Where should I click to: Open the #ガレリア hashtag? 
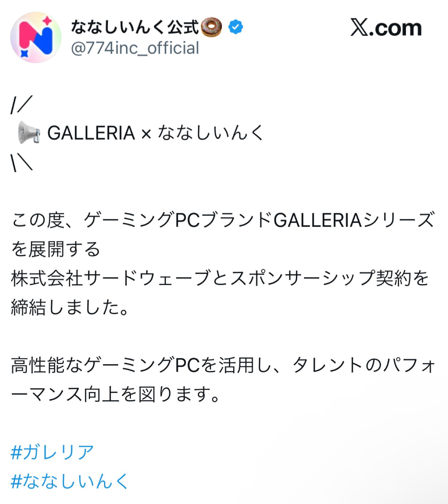click(x=53, y=452)
